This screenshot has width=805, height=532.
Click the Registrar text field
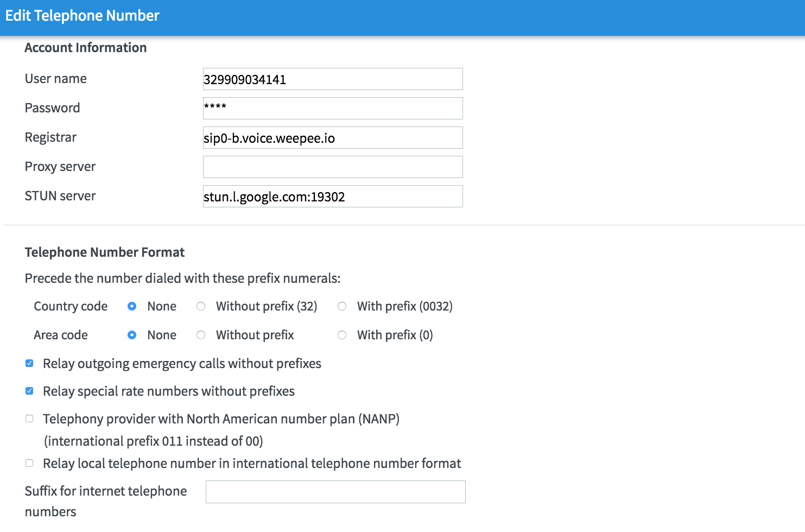[x=332, y=138]
